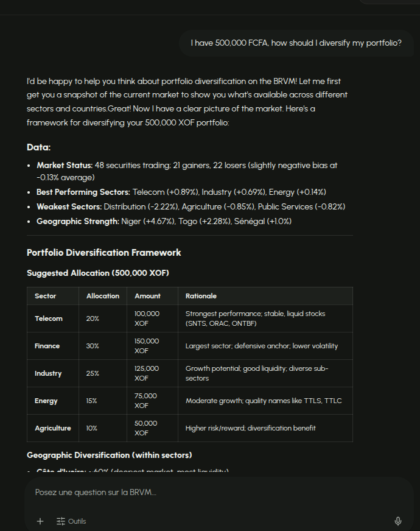Image resolution: width=420 pixels, height=531 pixels.
Task: Activate the microphone voice input
Action: coord(398,521)
